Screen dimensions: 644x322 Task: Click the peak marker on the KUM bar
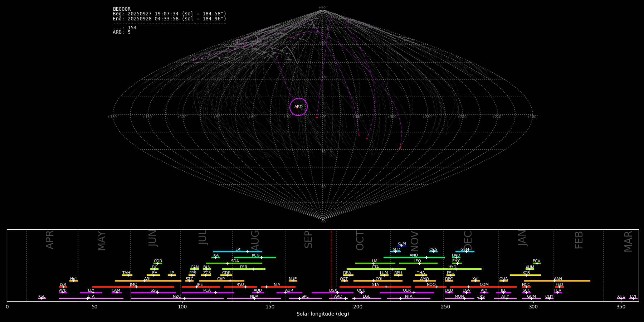pyautogui.click(x=402, y=246)
